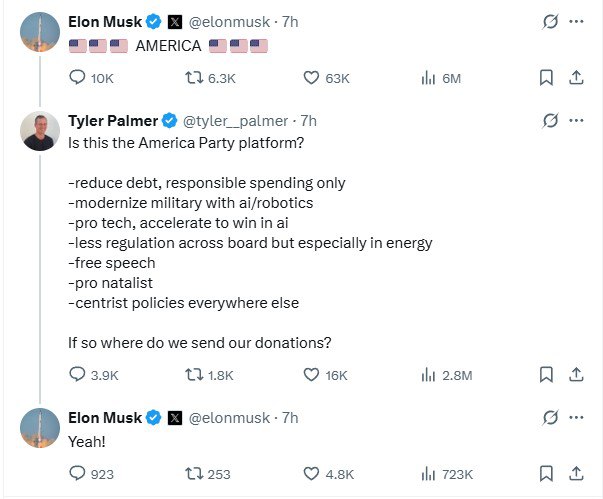This screenshot has height=499, width=603.
Task: Like the AMERICA flags post
Action: [x=311, y=78]
